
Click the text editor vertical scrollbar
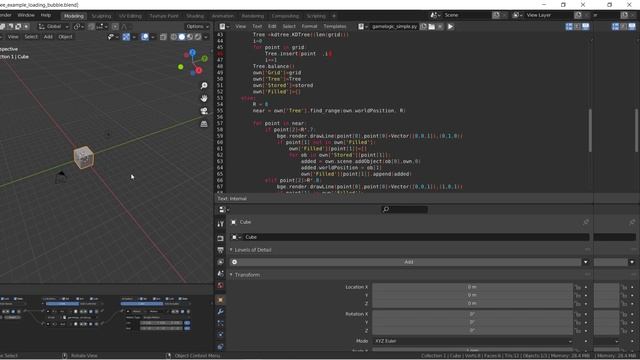click(x=590, y=131)
